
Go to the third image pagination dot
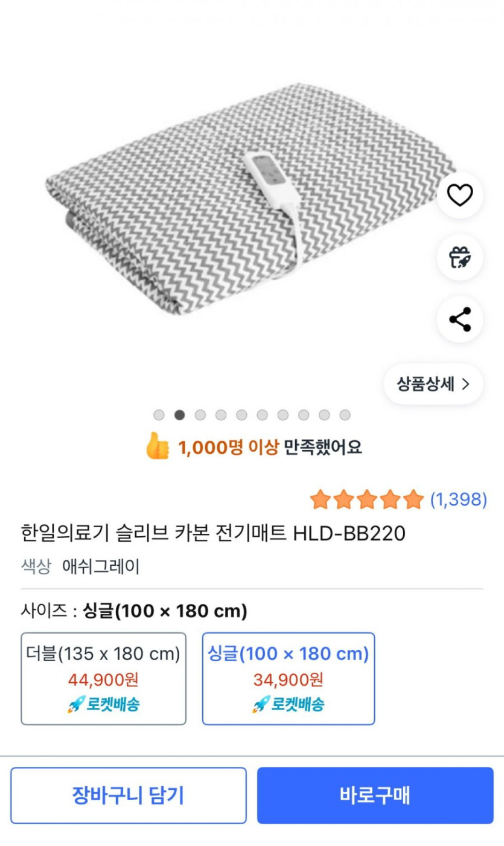tap(200, 415)
